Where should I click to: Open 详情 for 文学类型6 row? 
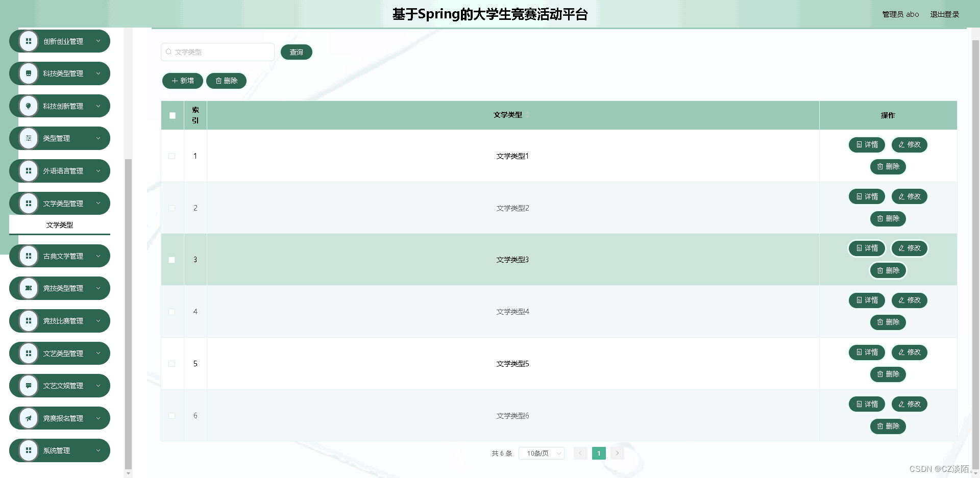pyautogui.click(x=867, y=405)
